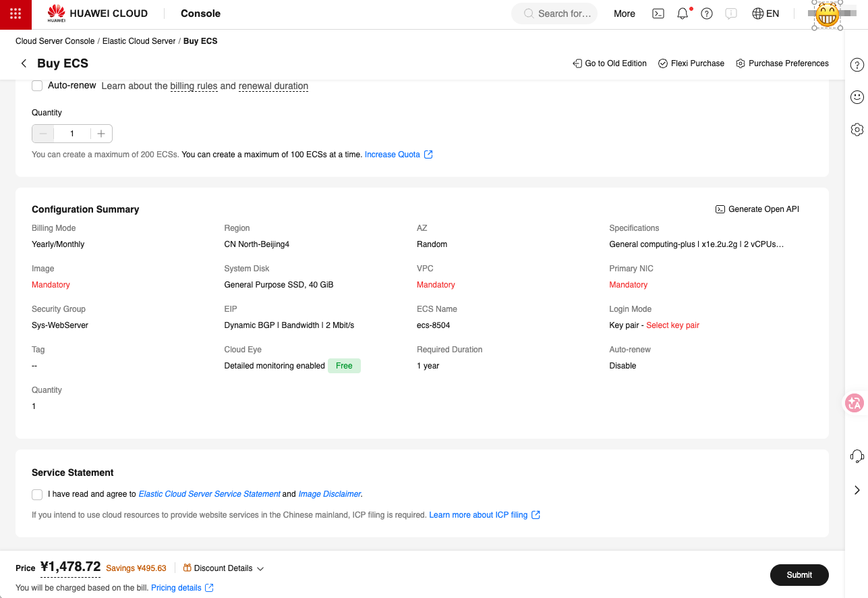Decrease quantity with minus button

pyautogui.click(x=43, y=134)
